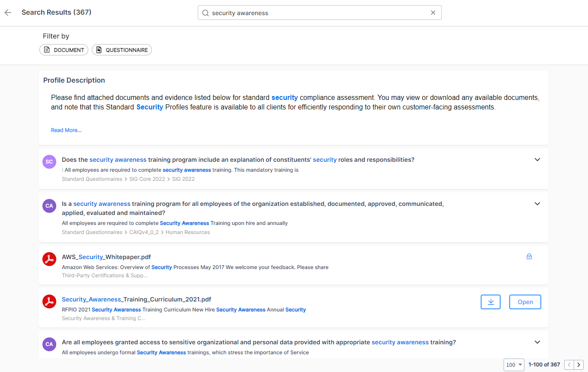Click Open on Training Curriculum PDF
This screenshot has height=372, width=588.
tap(525, 302)
